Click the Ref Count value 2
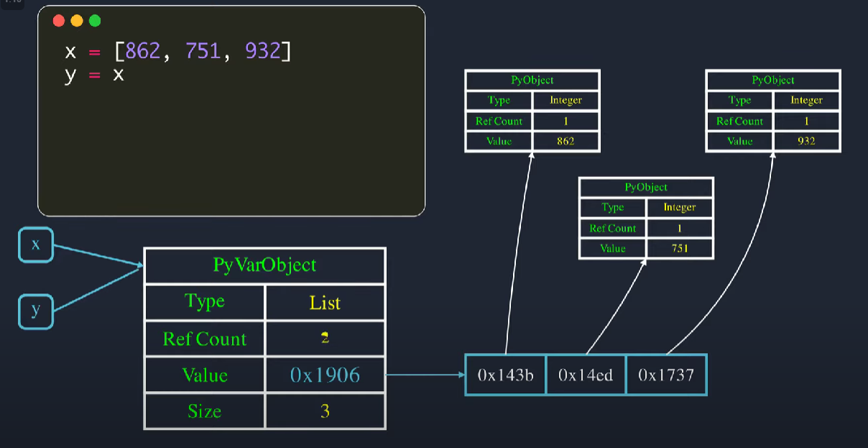868x448 pixels. pos(325,339)
